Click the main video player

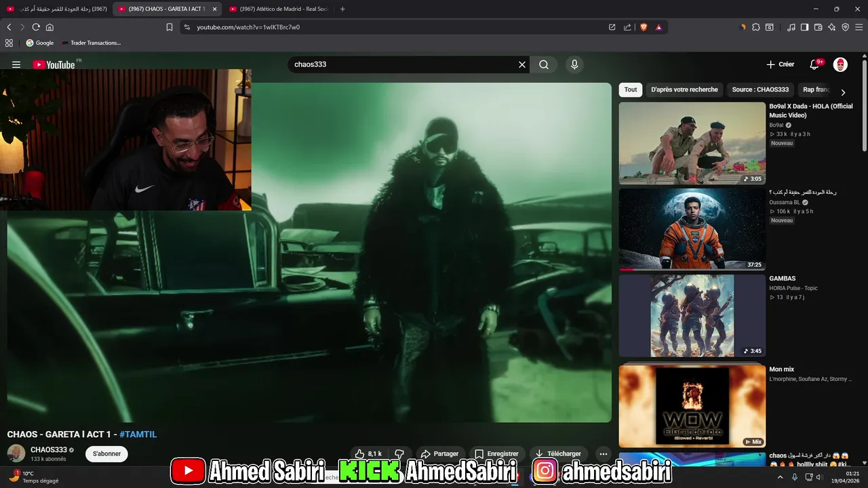coord(309,252)
